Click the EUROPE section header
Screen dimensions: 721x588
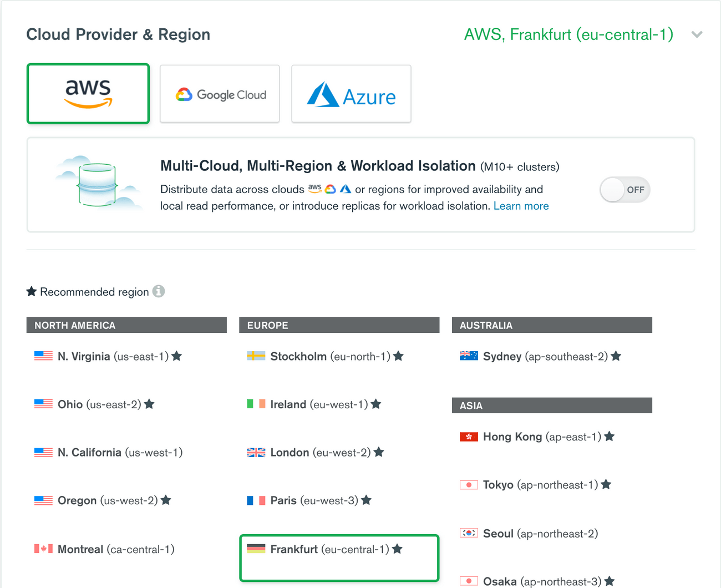coord(339,325)
